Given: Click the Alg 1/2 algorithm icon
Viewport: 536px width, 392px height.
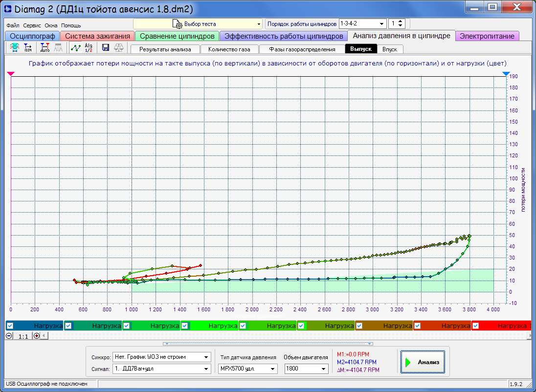Looking at the screenshot, I should pos(89,47).
